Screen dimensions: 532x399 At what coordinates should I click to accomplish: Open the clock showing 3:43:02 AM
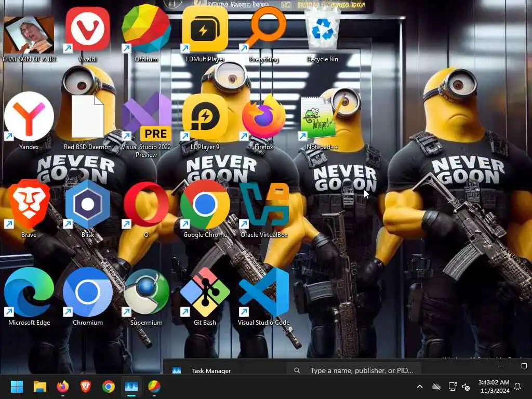click(494, 387)
